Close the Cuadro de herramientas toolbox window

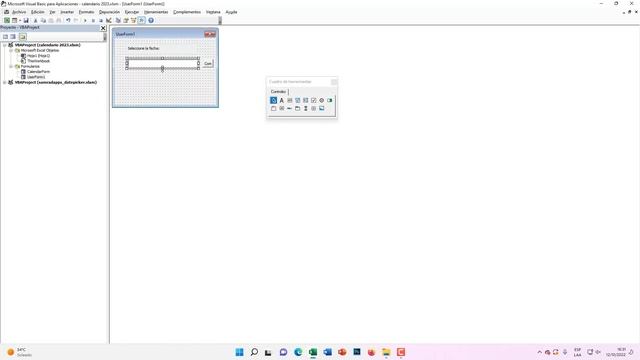[334, 82]
